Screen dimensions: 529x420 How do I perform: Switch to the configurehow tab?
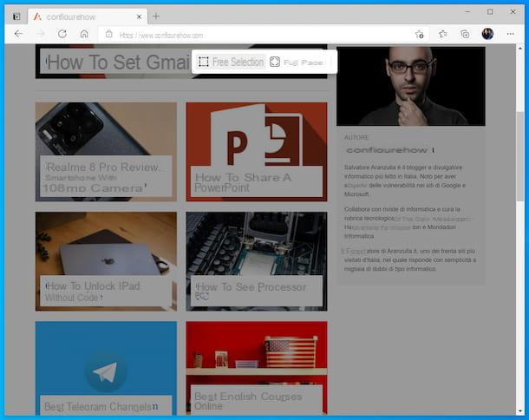(88, 16)
